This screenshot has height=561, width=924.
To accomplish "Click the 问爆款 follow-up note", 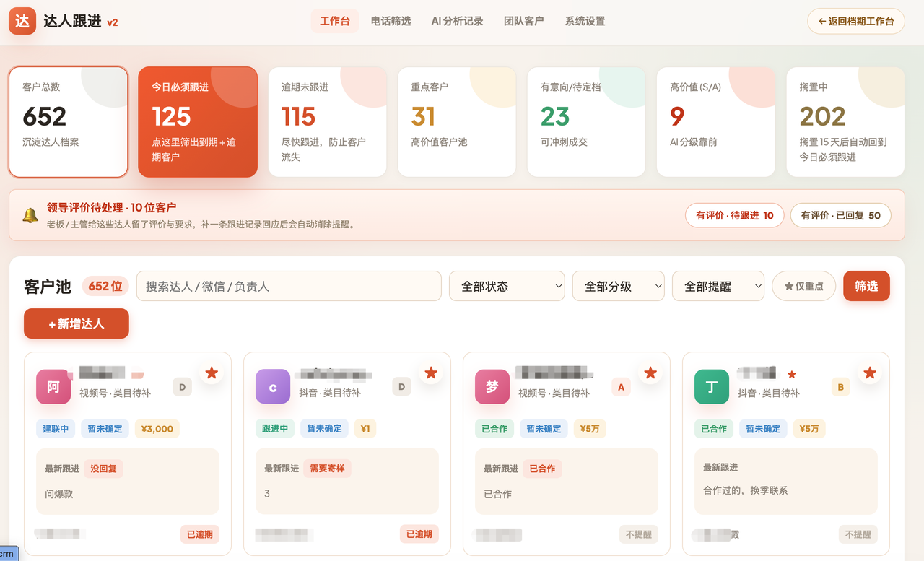I will pyautogui.click(x=59, y=494).
